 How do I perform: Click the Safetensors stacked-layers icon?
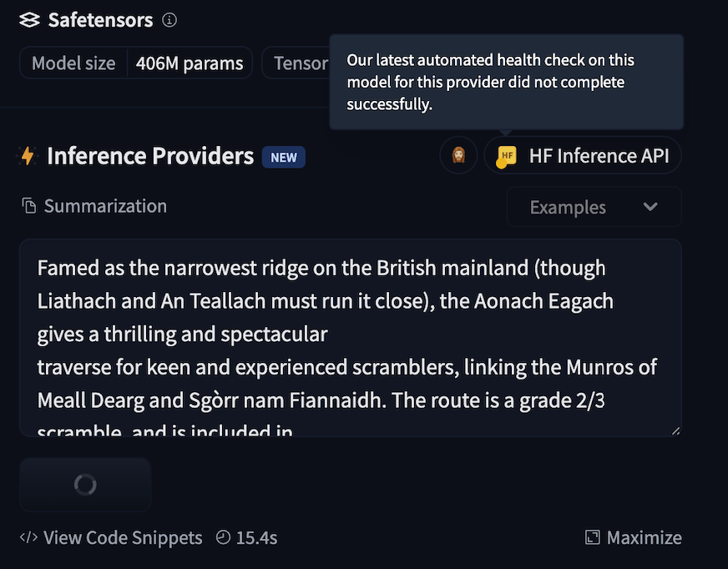[x=29, y=20]
